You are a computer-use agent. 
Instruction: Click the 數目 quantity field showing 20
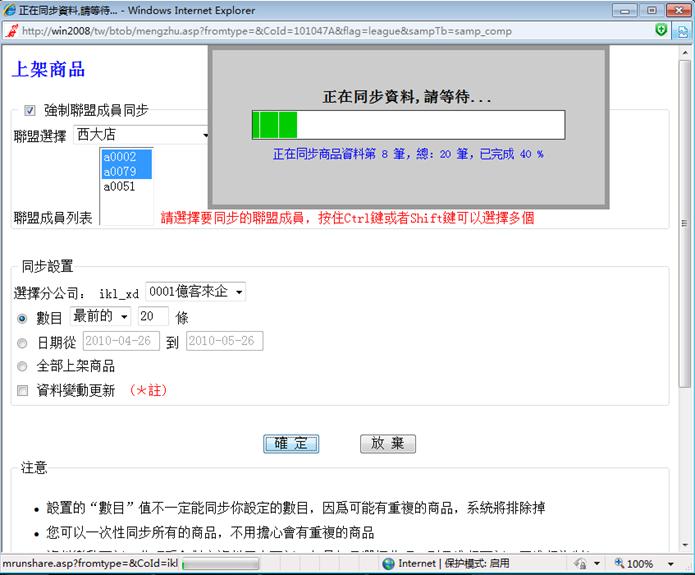pyautogui.click(x=153, y=316)
